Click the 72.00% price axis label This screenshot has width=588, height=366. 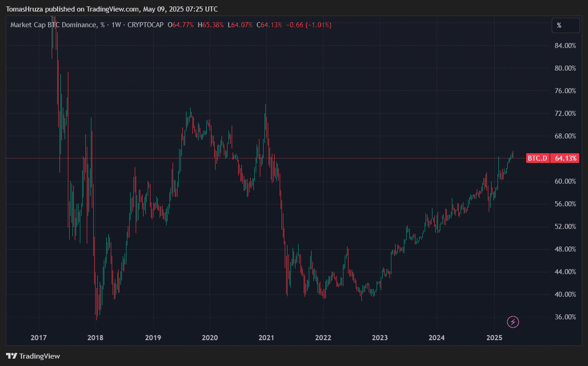(565, 114)
